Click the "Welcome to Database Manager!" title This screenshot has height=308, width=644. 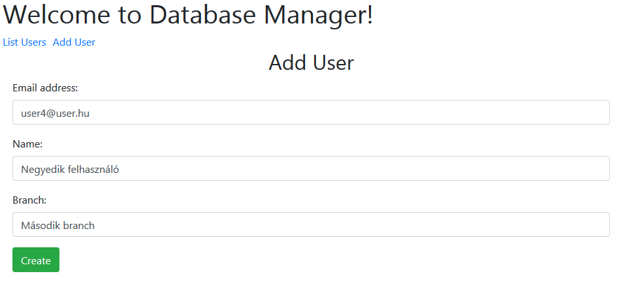click(x=188, y=16)
